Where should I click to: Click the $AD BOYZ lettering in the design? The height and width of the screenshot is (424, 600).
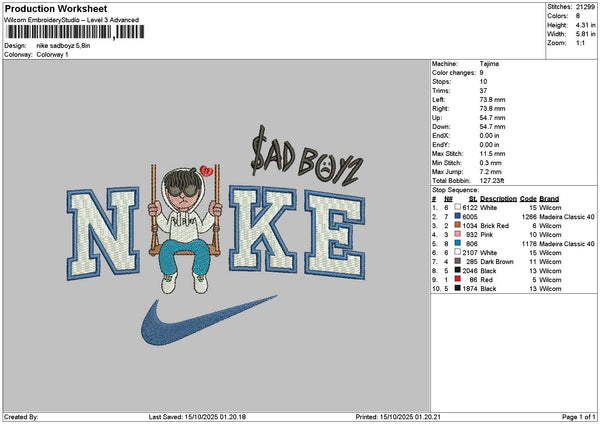point(306,158)
